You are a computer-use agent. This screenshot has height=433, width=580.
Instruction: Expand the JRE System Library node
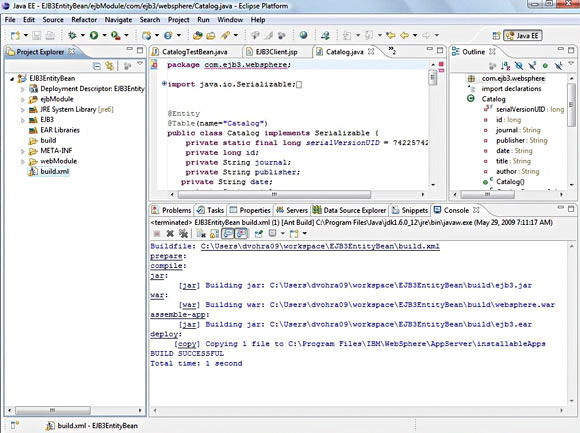[23, 110]
